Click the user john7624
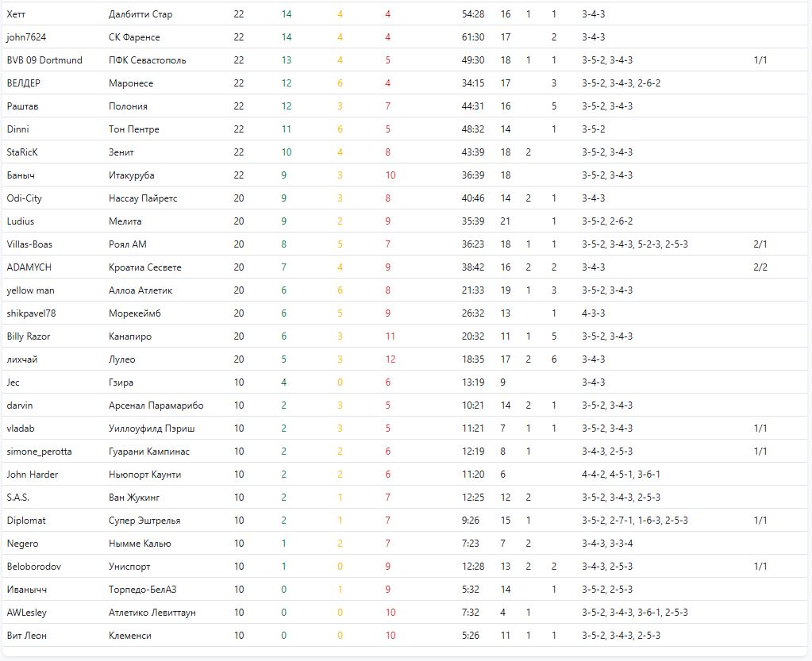 tap(27, 37)
